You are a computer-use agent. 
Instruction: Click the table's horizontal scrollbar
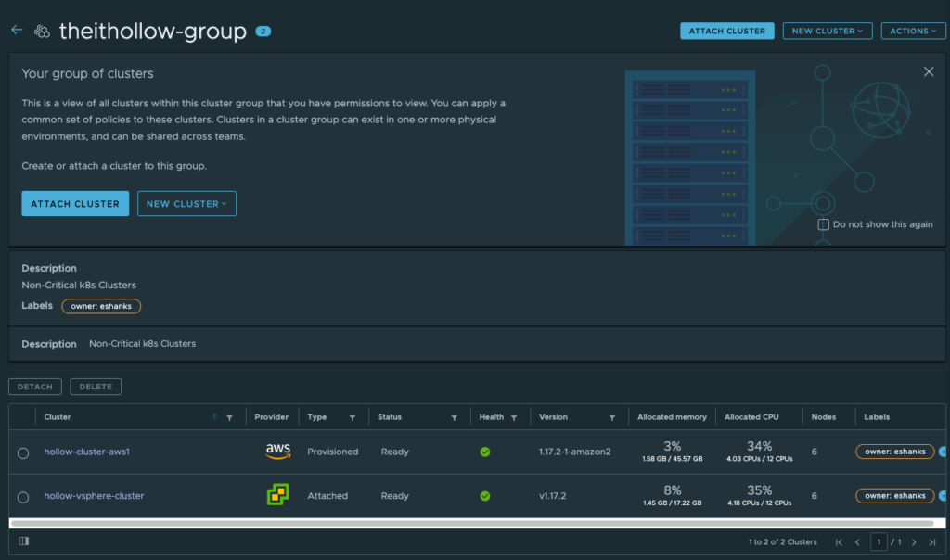click(464, 523)
